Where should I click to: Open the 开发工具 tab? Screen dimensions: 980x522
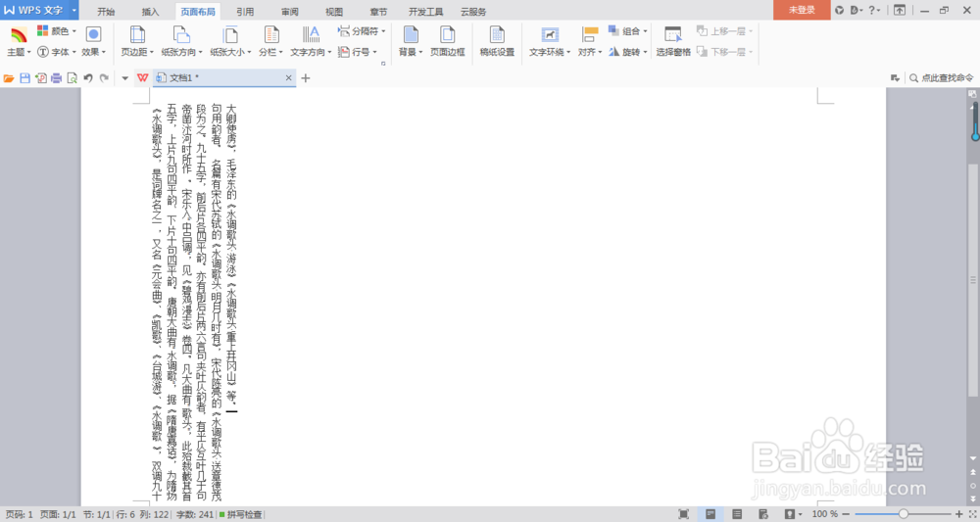point(425,11)
